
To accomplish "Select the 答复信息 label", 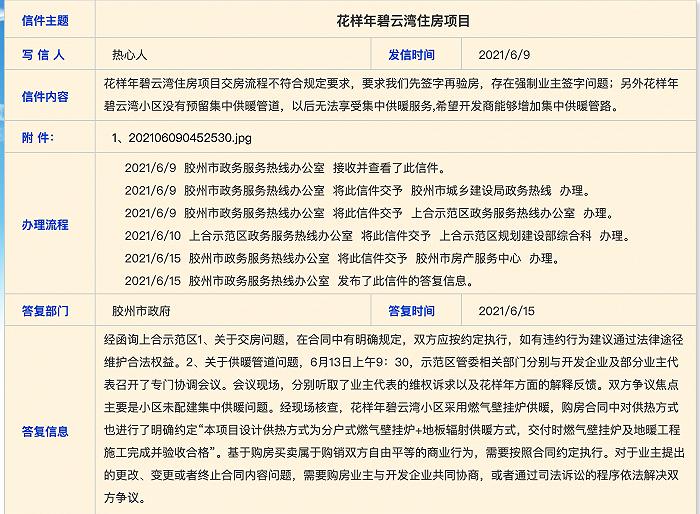I will pyautogui.click(x=45, y=431).
